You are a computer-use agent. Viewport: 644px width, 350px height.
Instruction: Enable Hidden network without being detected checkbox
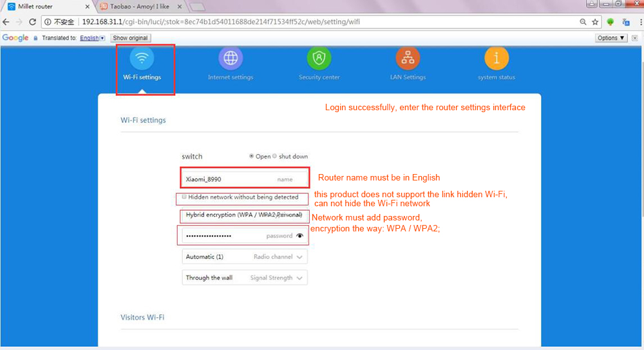click(x=184, y=197)
